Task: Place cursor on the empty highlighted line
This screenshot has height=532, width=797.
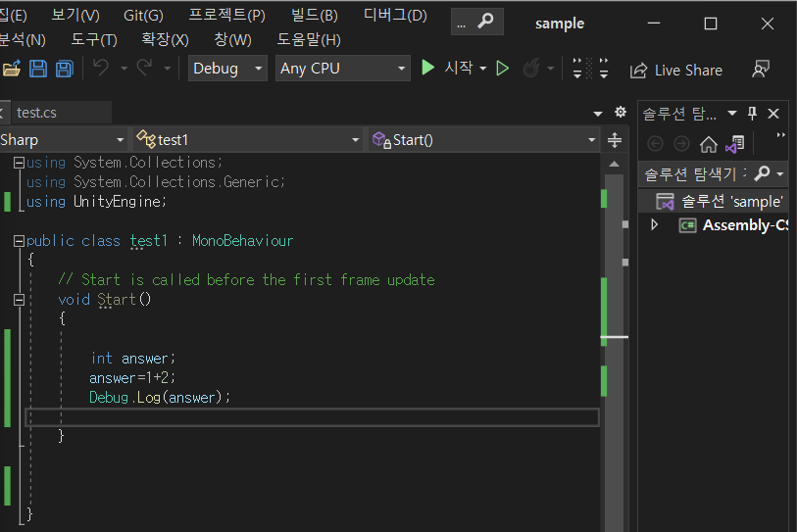Action: click(x=312, y=417)
